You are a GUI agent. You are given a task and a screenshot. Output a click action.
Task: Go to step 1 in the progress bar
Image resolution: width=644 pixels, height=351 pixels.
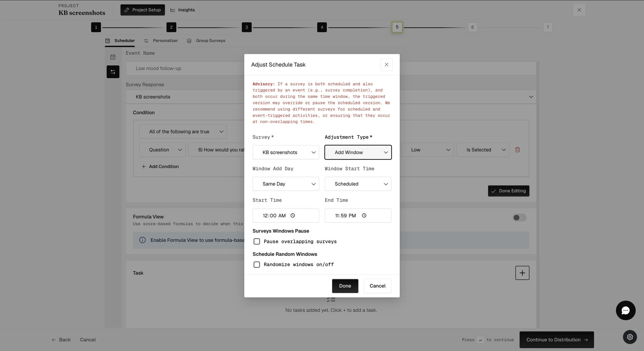tap(96, 27)
